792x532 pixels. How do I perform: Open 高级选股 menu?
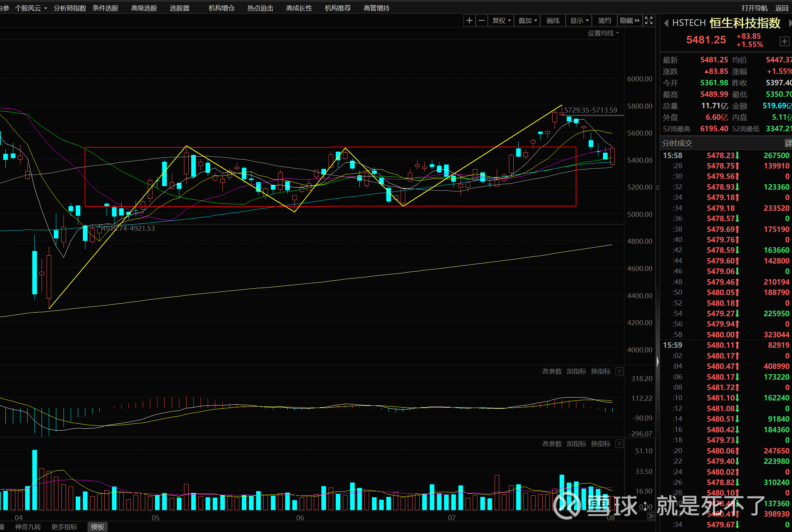[144, 8]
